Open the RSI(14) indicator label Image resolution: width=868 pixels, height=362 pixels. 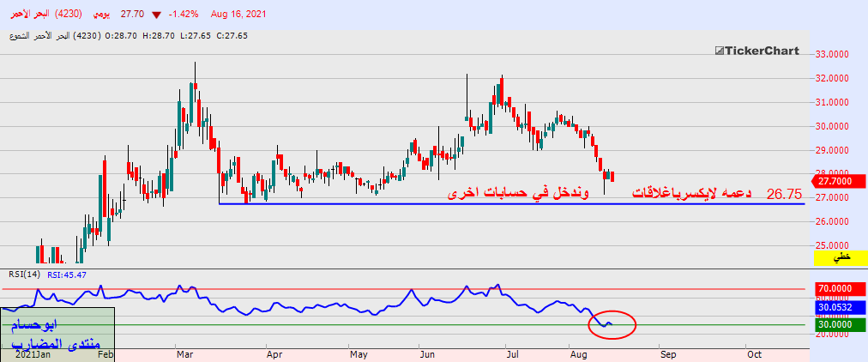click(x=25, y=275)
